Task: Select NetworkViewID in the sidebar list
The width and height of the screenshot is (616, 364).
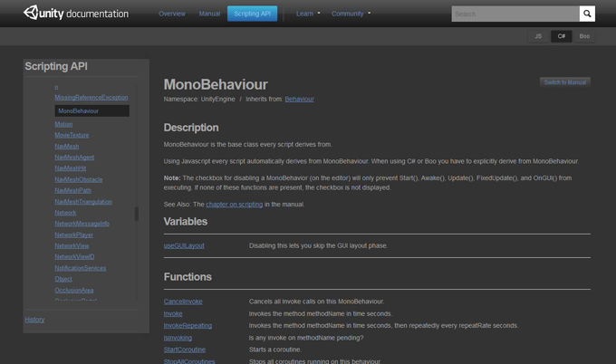Action: tap(74, 257)
